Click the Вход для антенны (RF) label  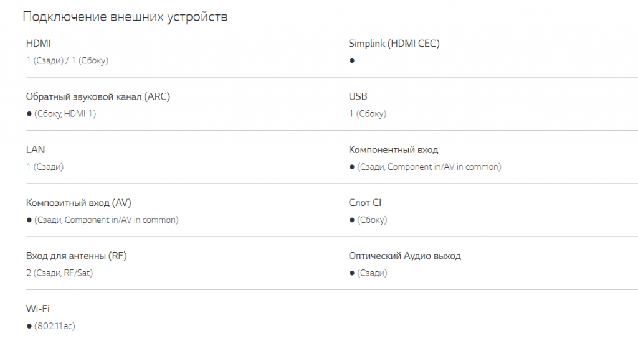77,256
